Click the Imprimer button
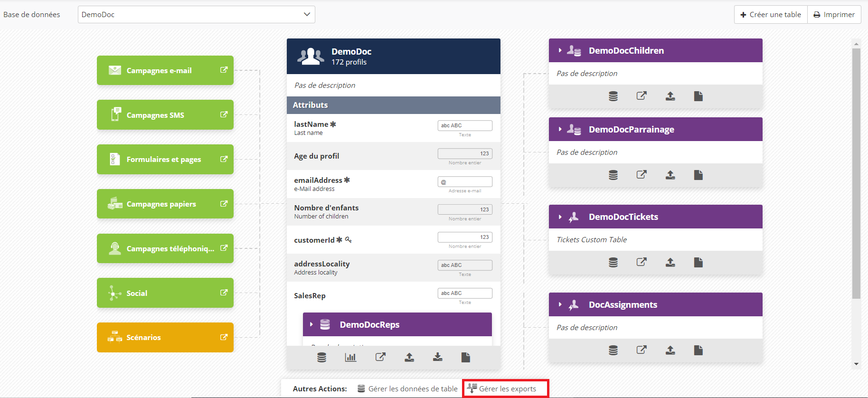The height and width of the screenshot is (398, 868). [x=834, y=14]
